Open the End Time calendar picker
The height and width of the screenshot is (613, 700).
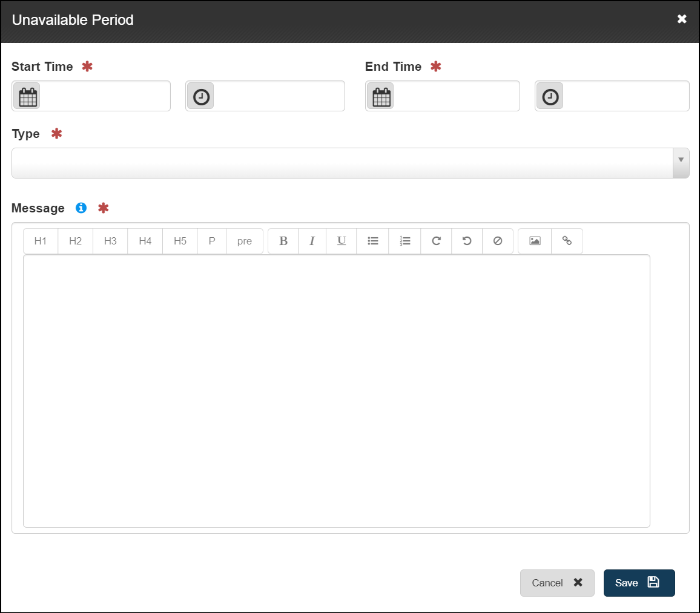click(381, 96)
